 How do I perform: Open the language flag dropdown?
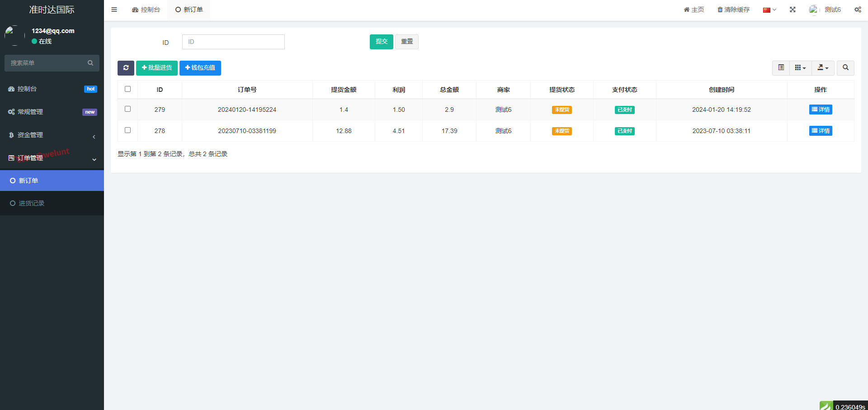769,10
